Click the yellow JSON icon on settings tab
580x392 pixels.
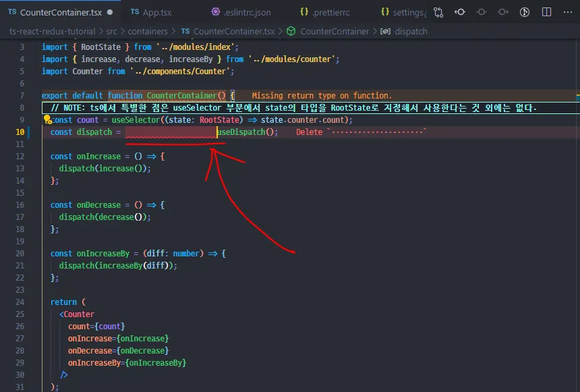point(386,11)
